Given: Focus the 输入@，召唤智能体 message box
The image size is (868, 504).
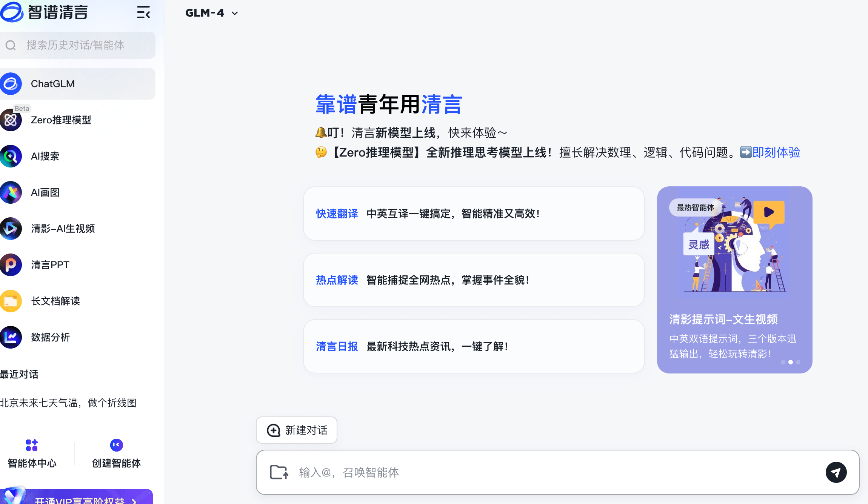Looking at the screenshot, I should [557, 472].
